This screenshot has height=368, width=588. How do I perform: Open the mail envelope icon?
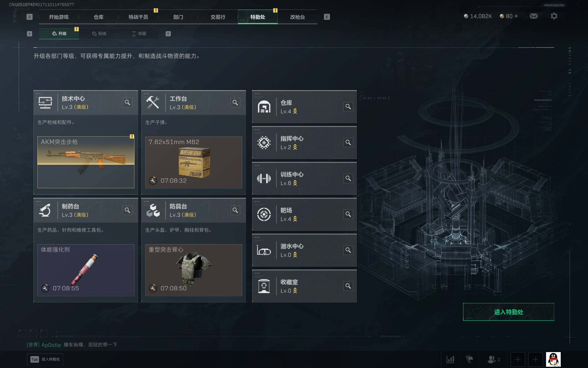point(534,16)
